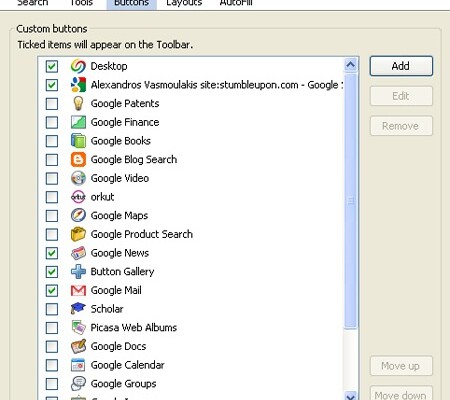Untick the Desktop checkbox

tap(52, 66)
